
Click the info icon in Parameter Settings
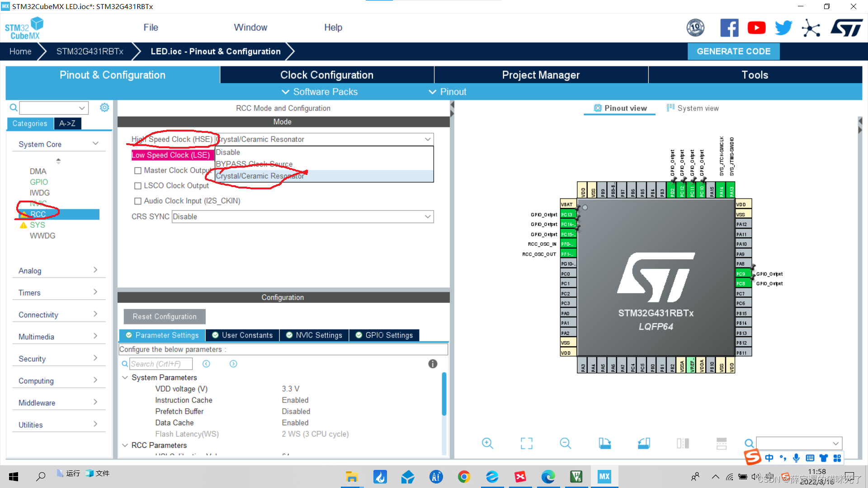tap(432, 364)
